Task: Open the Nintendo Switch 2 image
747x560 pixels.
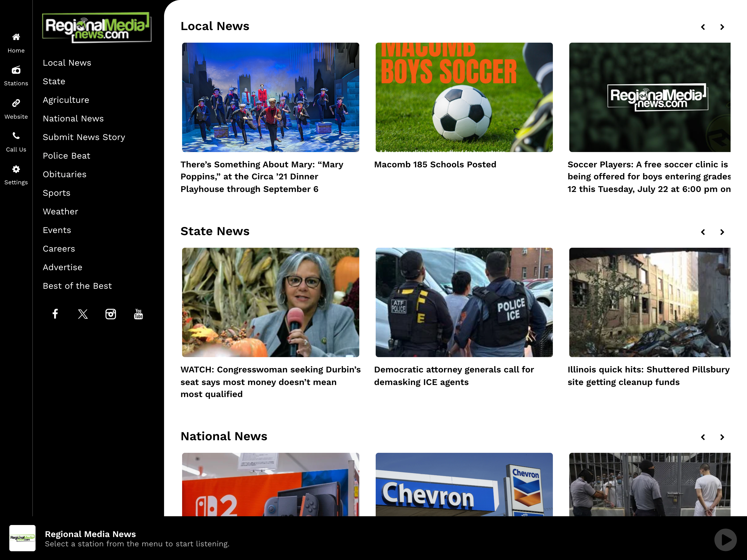Action: click(x=270, y=484)
